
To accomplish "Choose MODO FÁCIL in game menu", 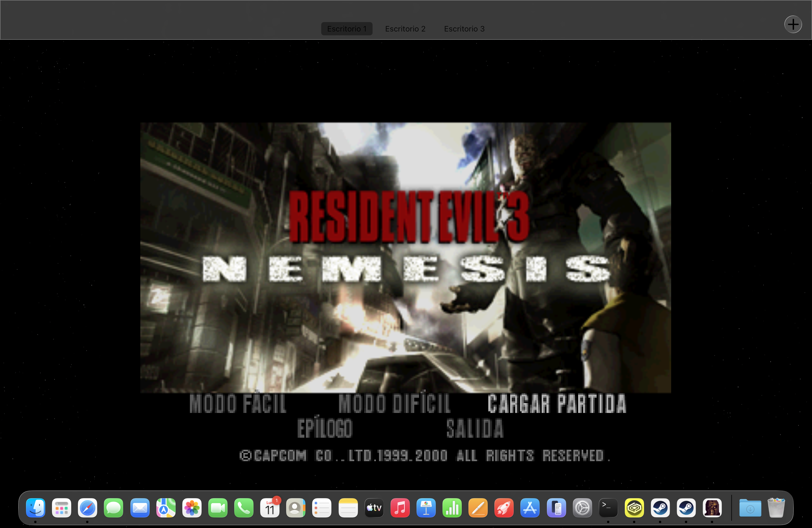I will click(x=238, y=403).
